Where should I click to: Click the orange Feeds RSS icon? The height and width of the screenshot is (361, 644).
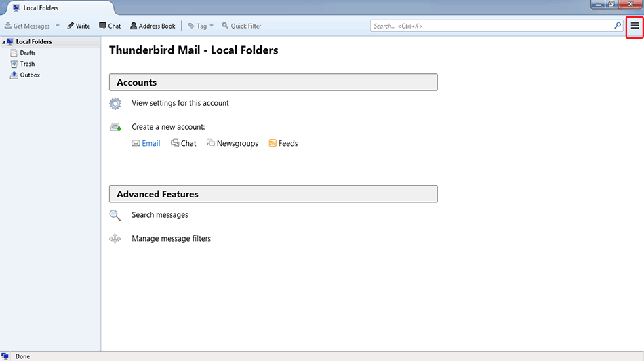(273, 143)
